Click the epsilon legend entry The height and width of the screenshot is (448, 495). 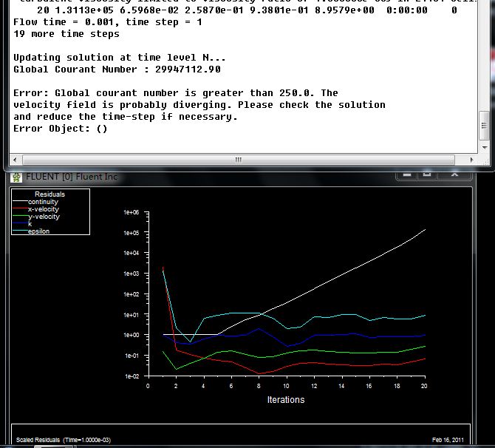coord(38,231)
